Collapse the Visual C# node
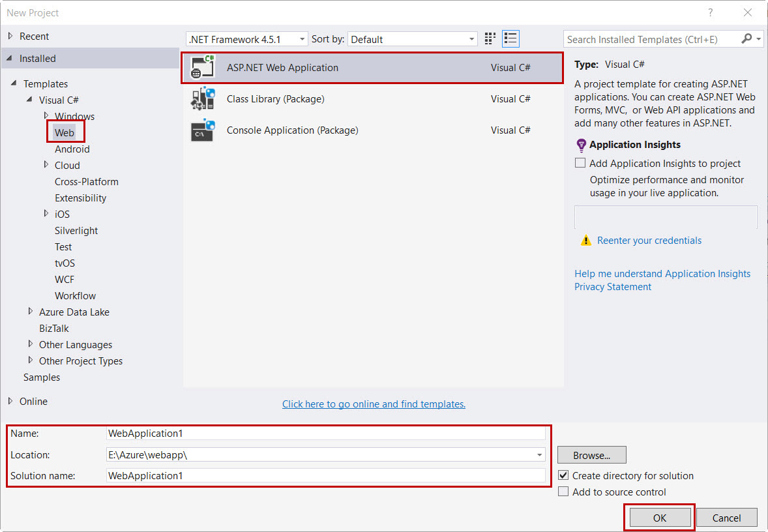Viewport: 768px width, 532px height. tap(29, 100)
